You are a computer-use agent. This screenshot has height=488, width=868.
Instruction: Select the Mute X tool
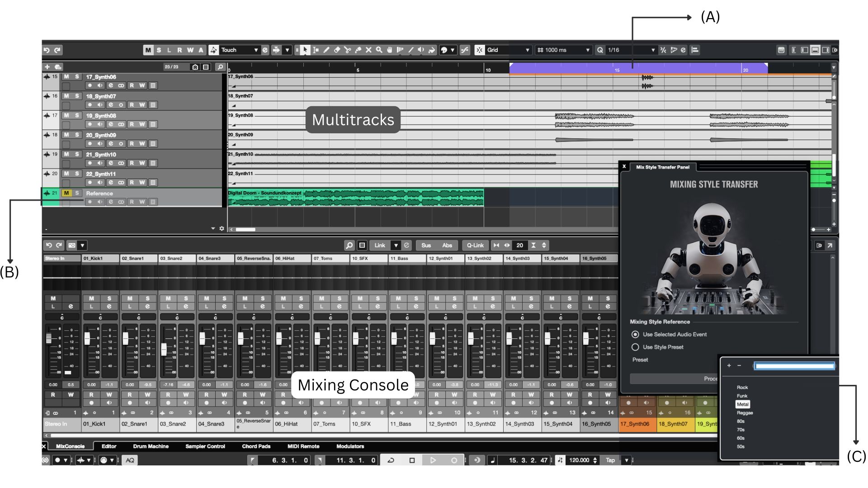click(368, 50)
